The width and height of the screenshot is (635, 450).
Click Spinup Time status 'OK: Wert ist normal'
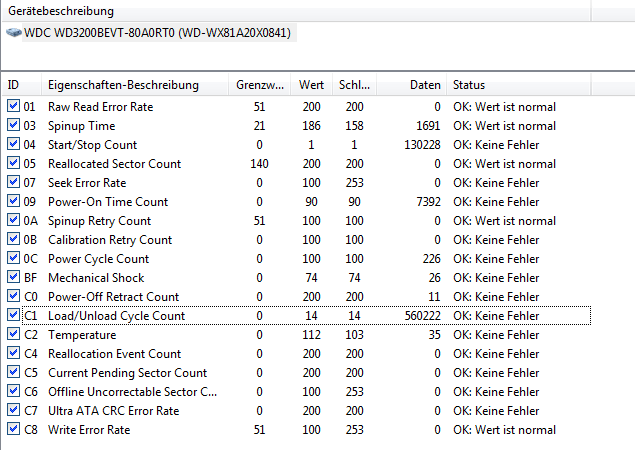click(x=505, y=126)
